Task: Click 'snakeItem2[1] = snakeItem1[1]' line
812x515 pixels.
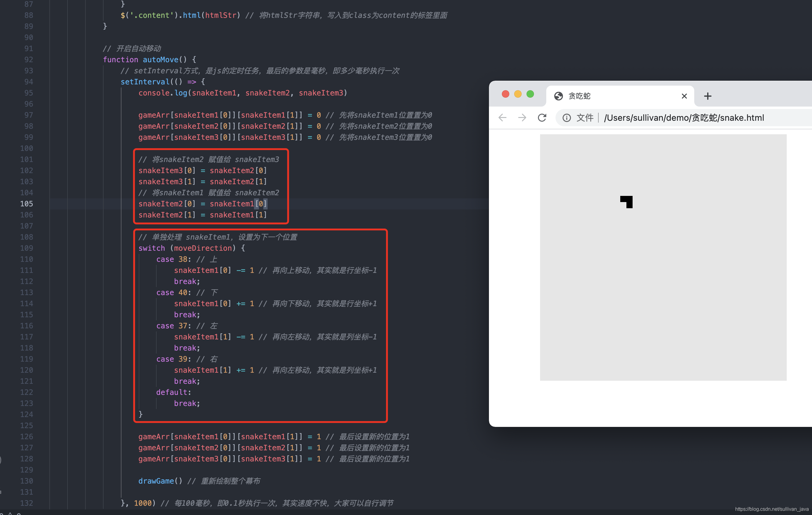Action: click(x=203, y=215)
